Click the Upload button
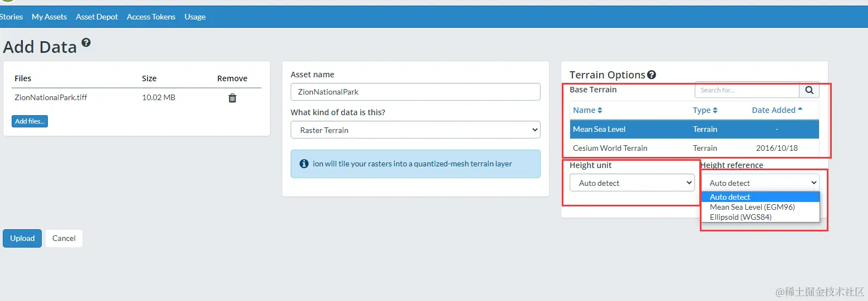This screenshot has height=301, width=868. pos(22,238)
